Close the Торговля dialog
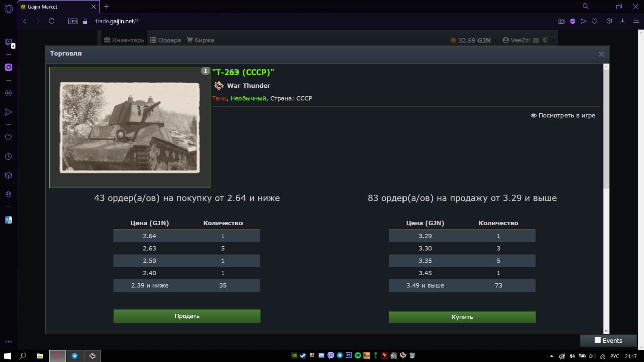644x362 pixels. 601,54
